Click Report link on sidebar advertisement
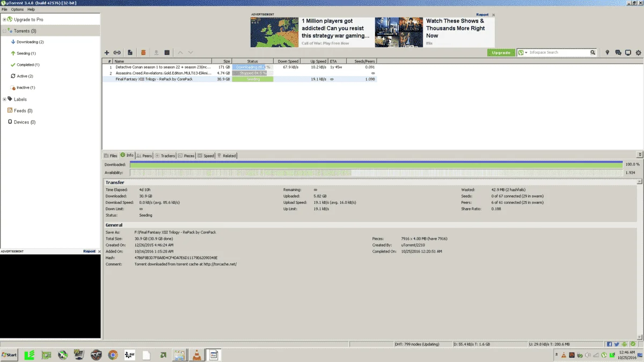Viewport: 644px width, 362px height. 89,252
